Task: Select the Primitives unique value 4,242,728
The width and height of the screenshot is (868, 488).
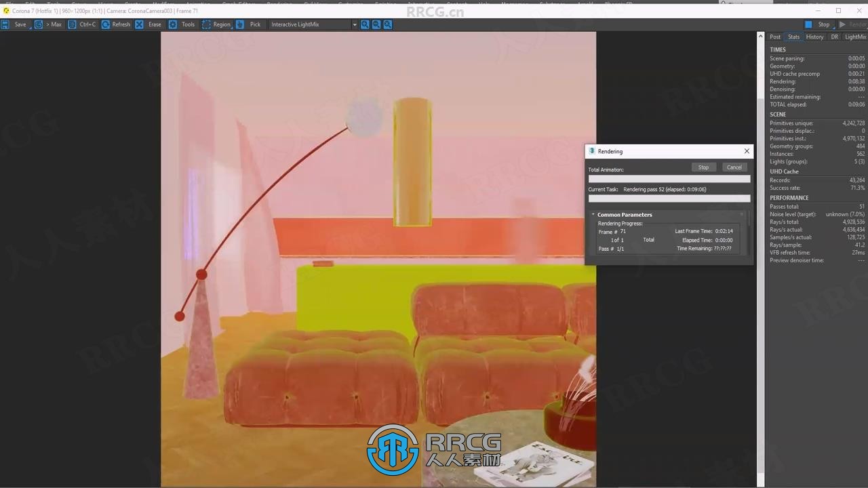Action: pyautogui.click(x=853, y=123)
